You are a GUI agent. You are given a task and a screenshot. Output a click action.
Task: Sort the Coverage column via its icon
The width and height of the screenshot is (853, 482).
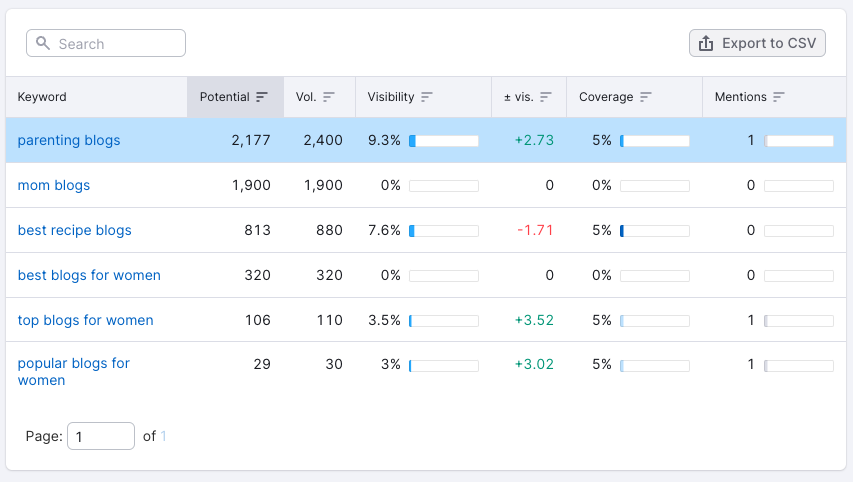[x=646, y=97]
